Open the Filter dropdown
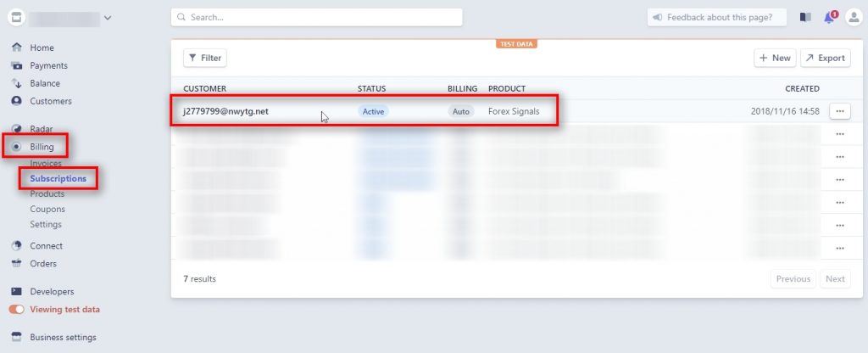This screenshot has height=353, width=868. [x=205, y=58]
